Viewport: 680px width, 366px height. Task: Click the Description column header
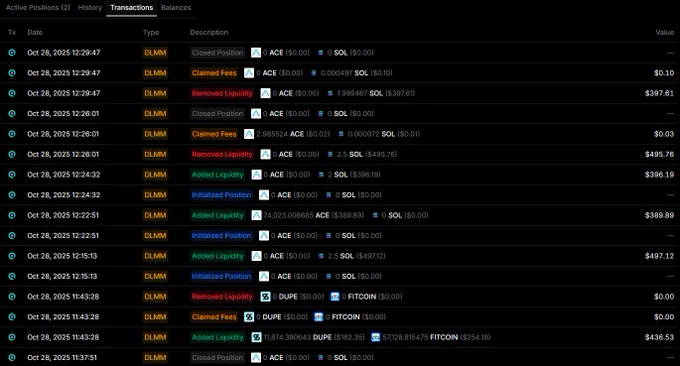coord(209,33)
